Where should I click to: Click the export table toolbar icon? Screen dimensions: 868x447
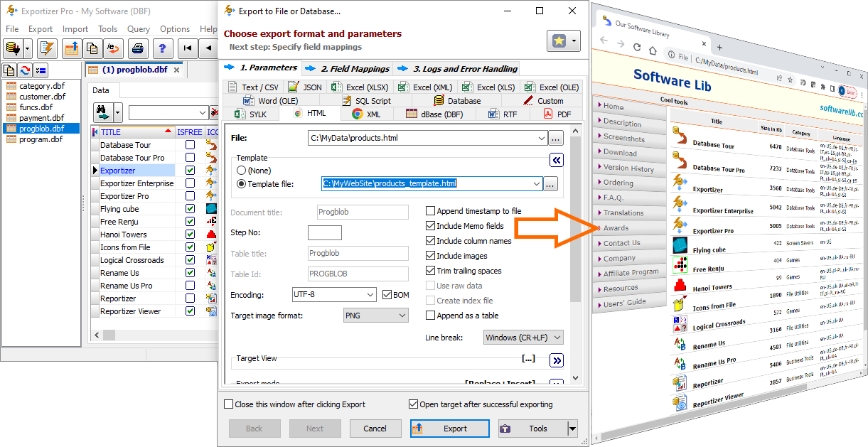click(72, 48)
